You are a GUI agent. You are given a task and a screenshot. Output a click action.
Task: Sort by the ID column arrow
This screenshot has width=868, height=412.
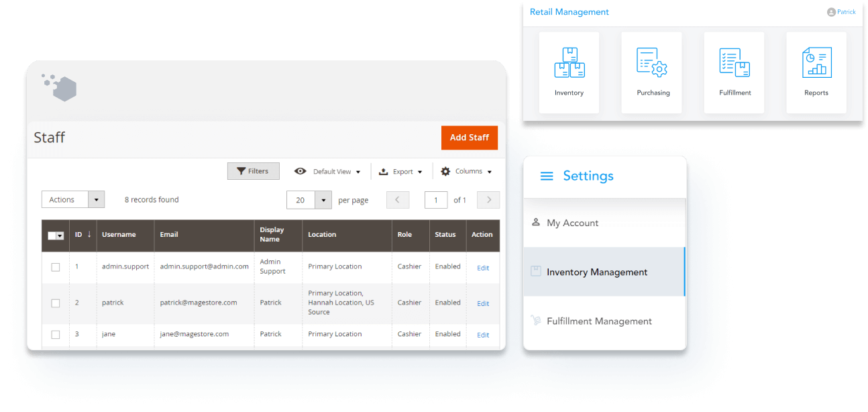click(x=89, y=234)
